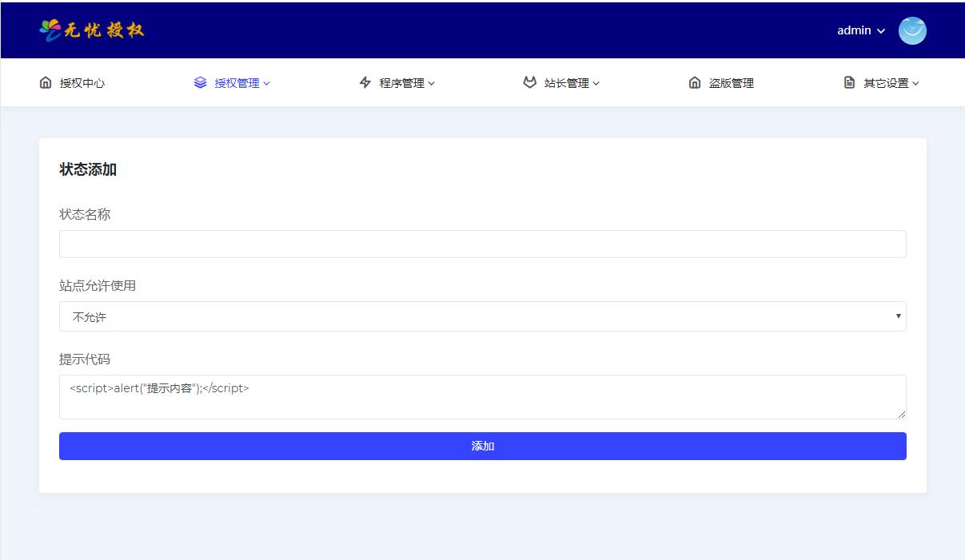Click the cat icon beside 站长管理

(529, 82)
